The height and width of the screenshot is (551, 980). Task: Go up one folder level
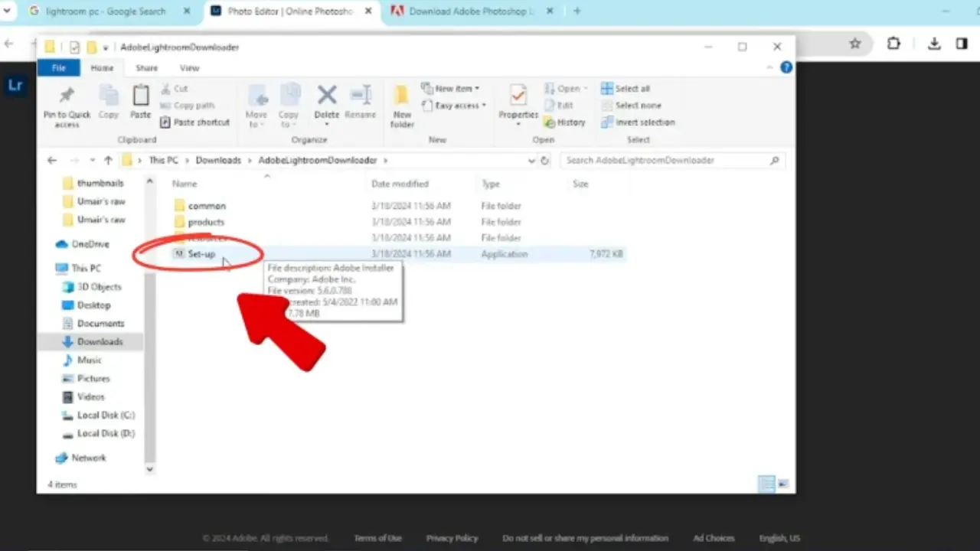pos(108,161)
